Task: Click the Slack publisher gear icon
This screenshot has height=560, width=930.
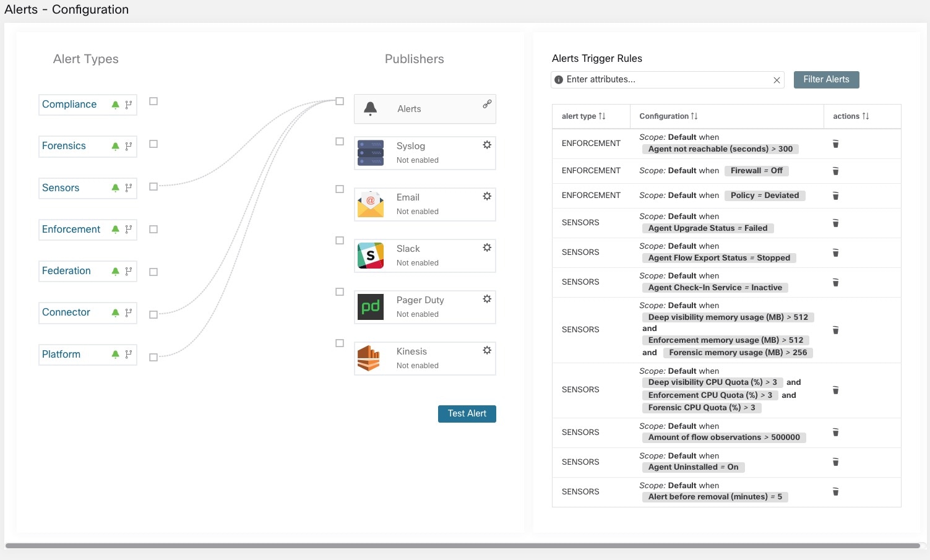Action: pos(487,247)
